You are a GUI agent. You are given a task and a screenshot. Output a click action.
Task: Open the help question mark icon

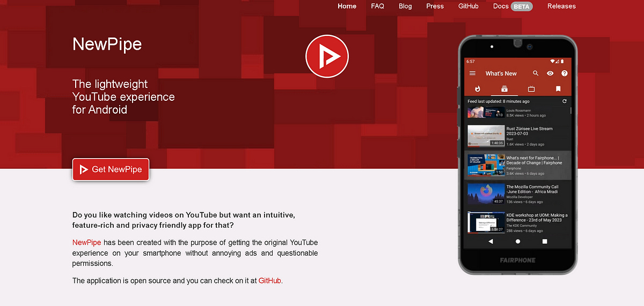pos(565,73)
